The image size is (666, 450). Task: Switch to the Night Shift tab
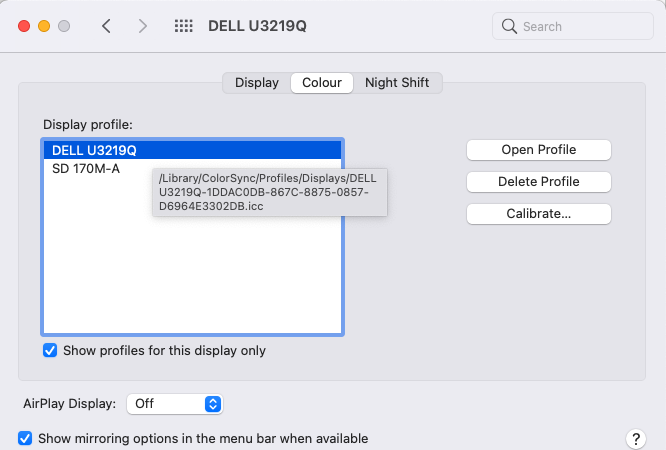coord(398,83)
